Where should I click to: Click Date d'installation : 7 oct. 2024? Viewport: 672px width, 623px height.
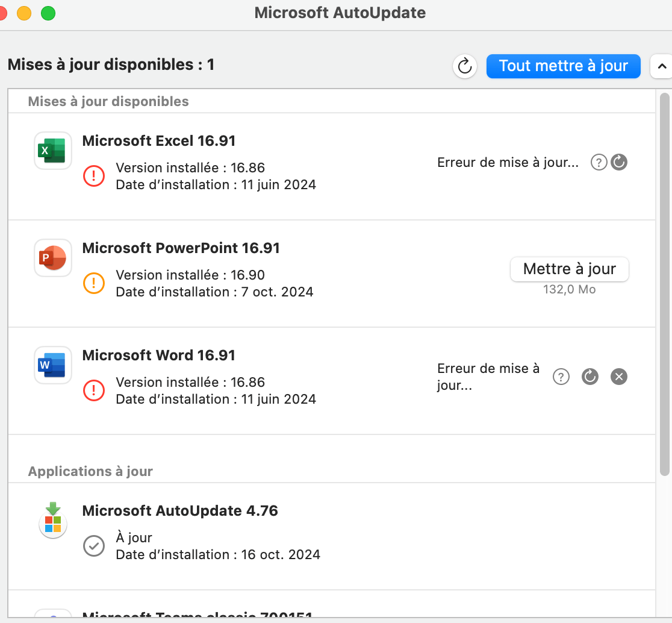pos(214,292)
